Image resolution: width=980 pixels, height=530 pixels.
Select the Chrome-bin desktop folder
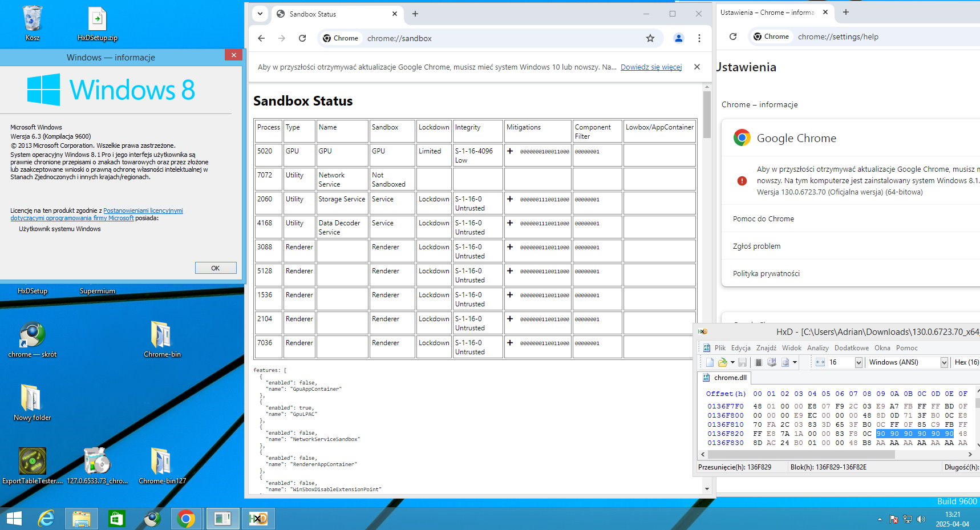[x=162, y=339]
